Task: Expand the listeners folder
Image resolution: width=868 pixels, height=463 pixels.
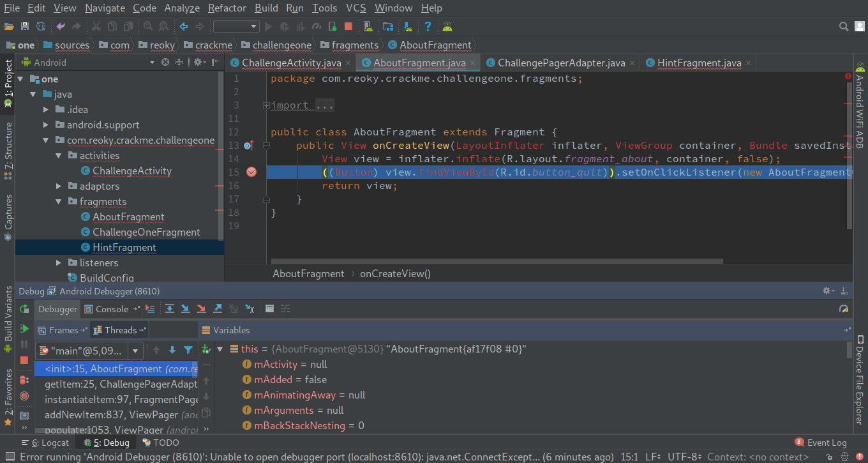Action: pyautogui.click(x=59, y=263)
